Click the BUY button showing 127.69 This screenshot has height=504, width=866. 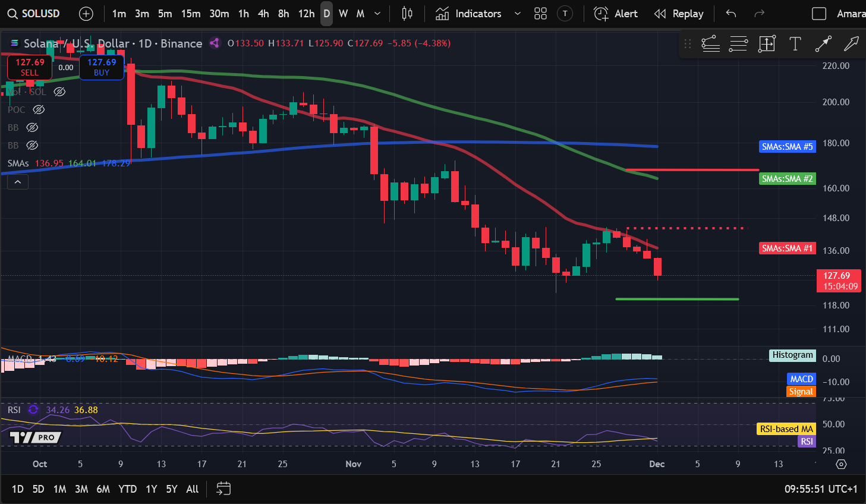click(x=101, y=67)
